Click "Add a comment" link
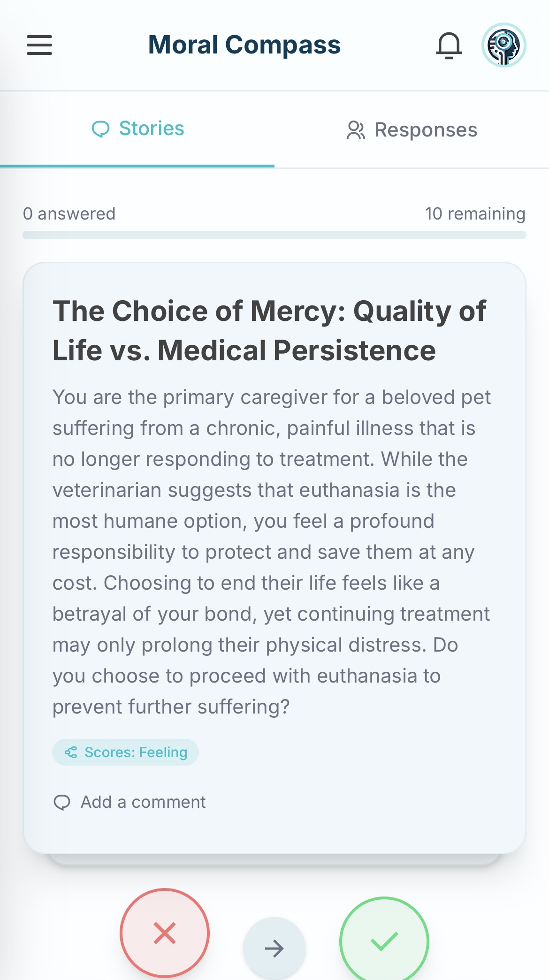Viewport: 549px width, 980px height. point(143,802)
